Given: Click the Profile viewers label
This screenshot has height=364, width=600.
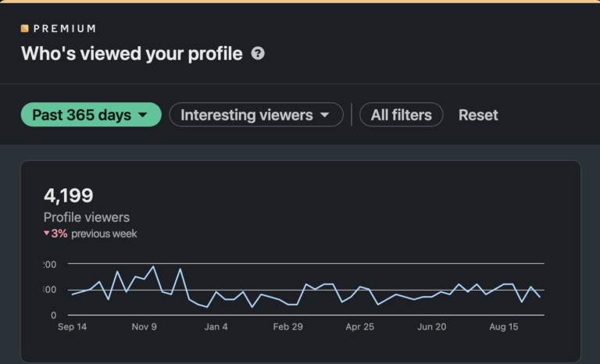Looking at the screenshot, I should tap(87, 217).
